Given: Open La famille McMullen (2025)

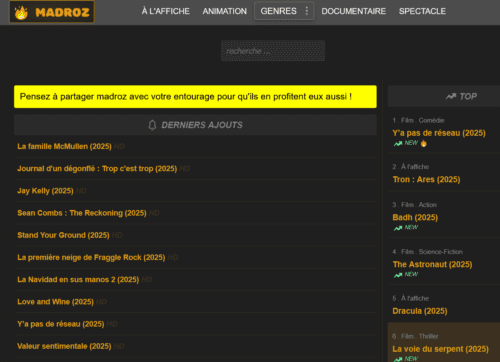Looking at the screenshot, I should 64,146.
